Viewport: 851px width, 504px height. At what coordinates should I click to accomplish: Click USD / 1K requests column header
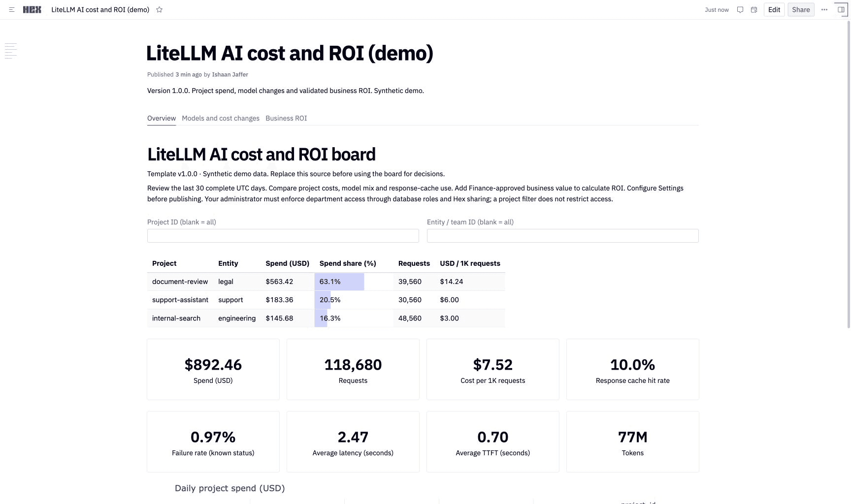coord(470,263)
